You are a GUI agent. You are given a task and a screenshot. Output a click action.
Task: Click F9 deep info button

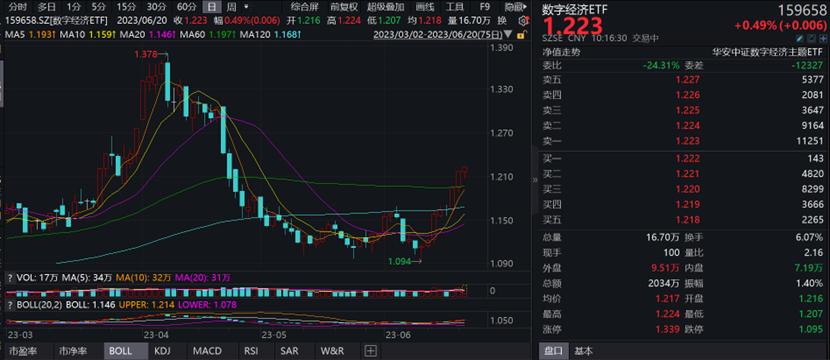click(484, 7)
